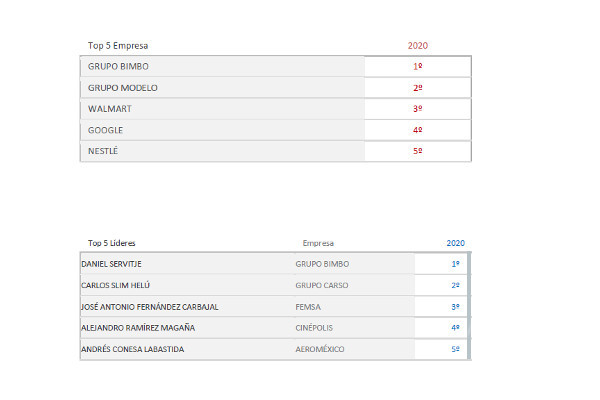
Task: Select the DANIEL SERVITJE leader cell
Action: (x=188, y=264)
